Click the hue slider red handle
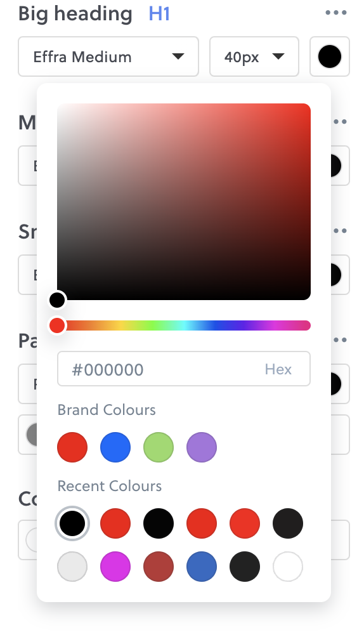The image size is (364, 637). 57,325
